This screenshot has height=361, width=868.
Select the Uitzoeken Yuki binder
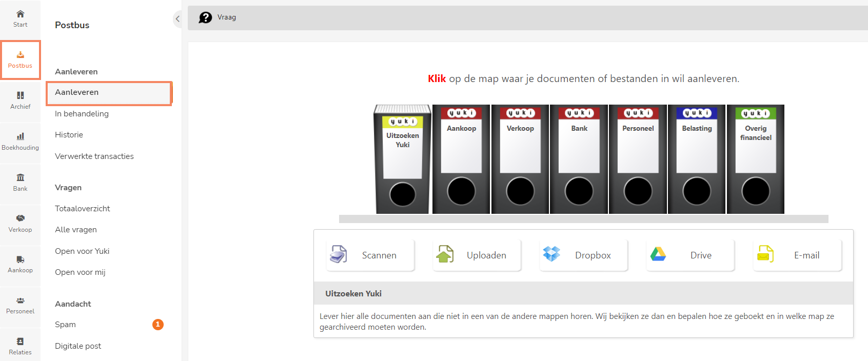pos(403,159)
